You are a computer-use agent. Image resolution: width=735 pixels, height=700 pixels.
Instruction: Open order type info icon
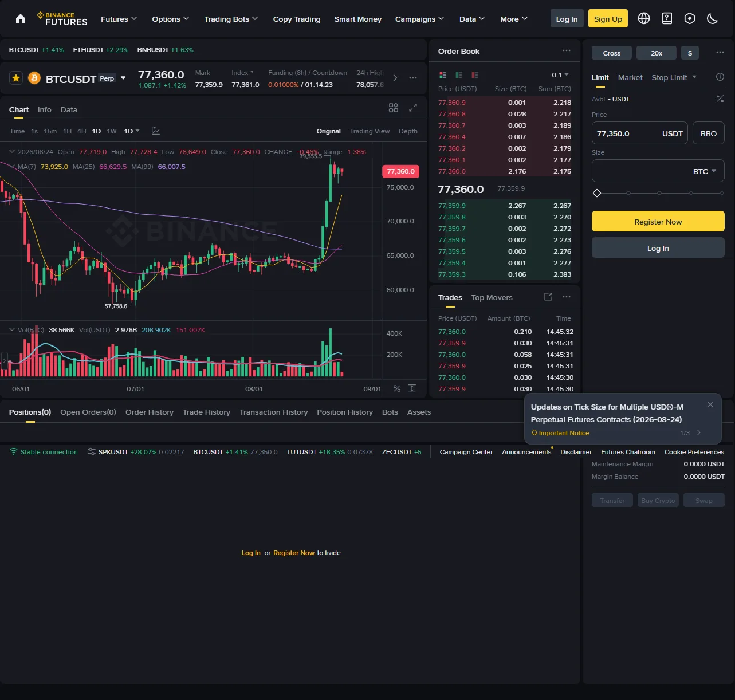[720, 77]
